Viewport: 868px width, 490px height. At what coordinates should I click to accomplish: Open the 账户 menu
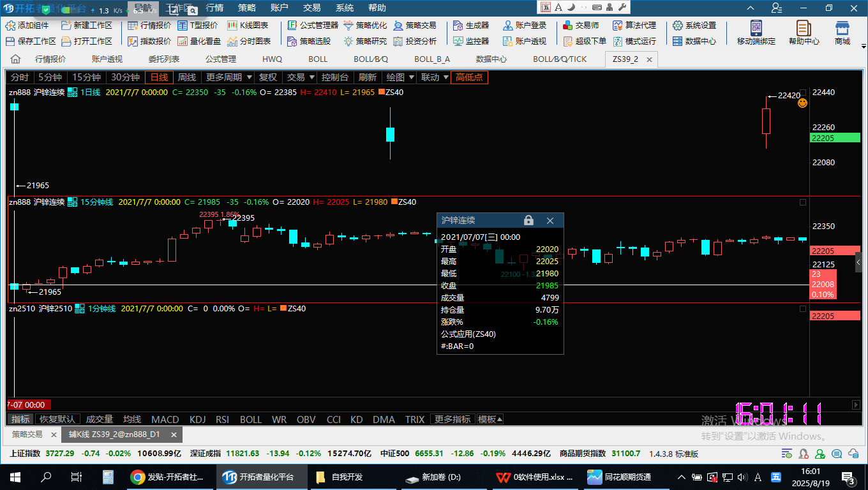(280, 8)
